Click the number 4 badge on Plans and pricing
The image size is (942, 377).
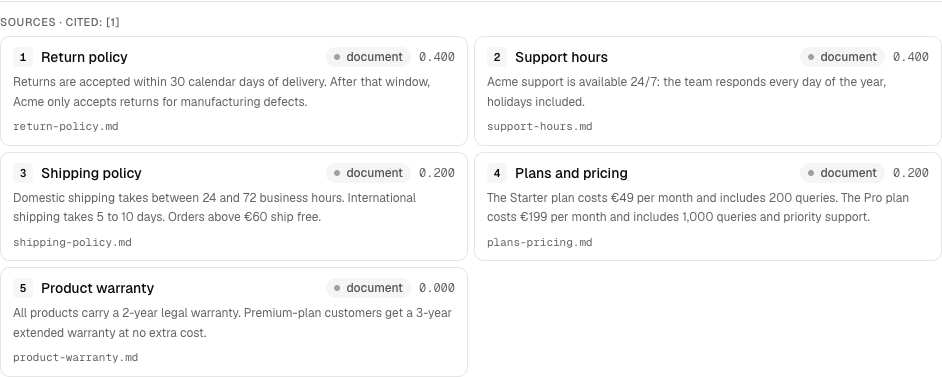click(497, 173)
